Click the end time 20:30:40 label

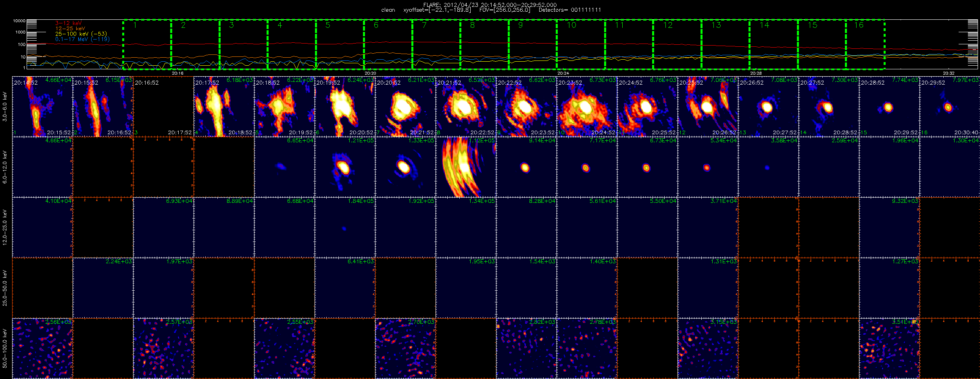click(967, 133)
